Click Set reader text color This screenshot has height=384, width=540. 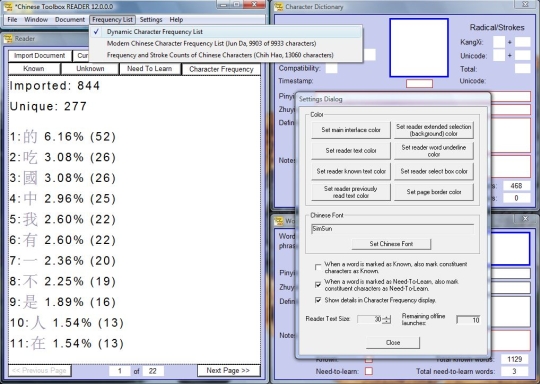[x=351, y=151]
